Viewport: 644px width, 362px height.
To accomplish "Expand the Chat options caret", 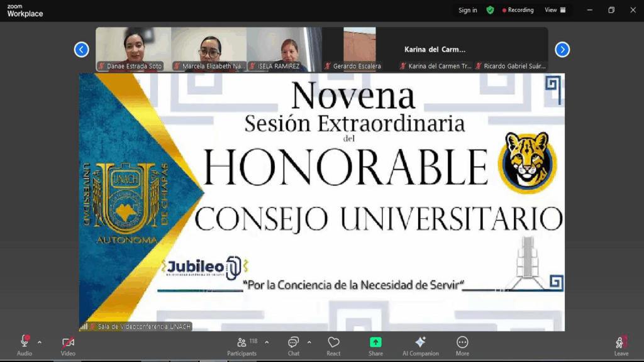I will coord(309,343).
